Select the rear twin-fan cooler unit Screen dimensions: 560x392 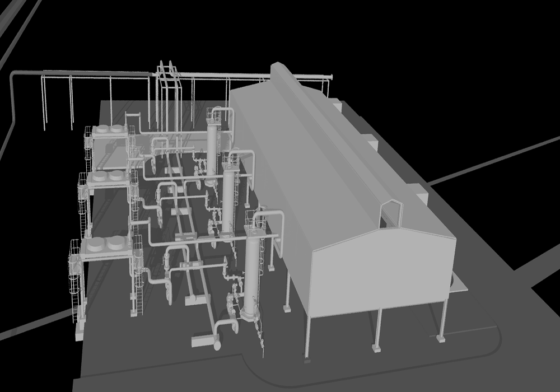click(109, 130)
